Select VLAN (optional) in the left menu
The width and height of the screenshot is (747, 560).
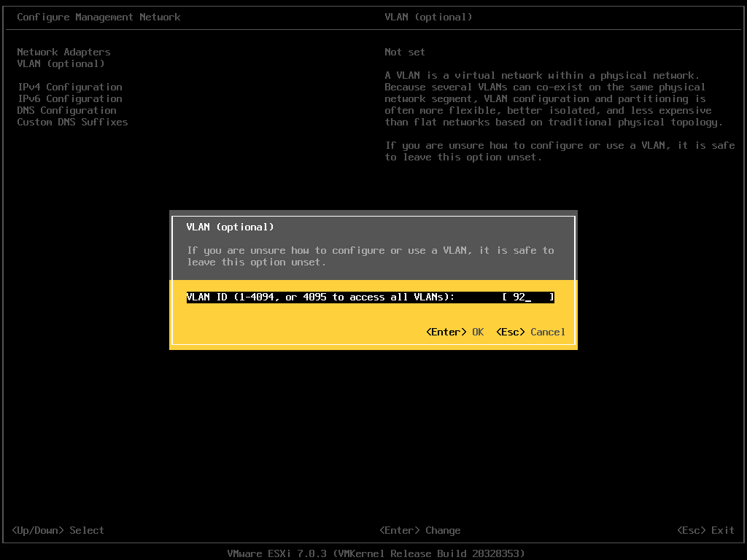coord(61,63)
